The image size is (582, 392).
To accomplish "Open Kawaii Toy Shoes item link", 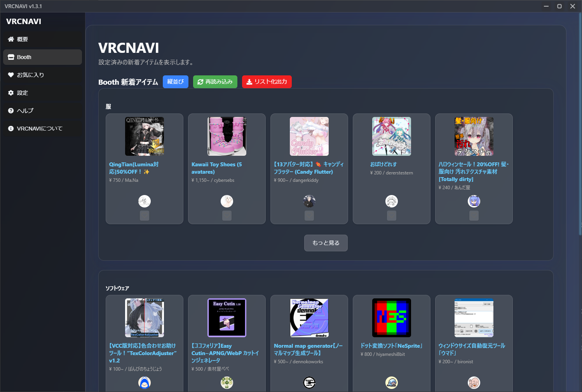I will (x=216, y=168).
